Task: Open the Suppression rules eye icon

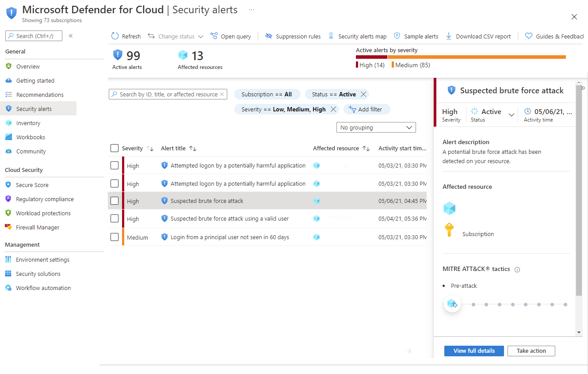Action: click(x=269, y=36)
